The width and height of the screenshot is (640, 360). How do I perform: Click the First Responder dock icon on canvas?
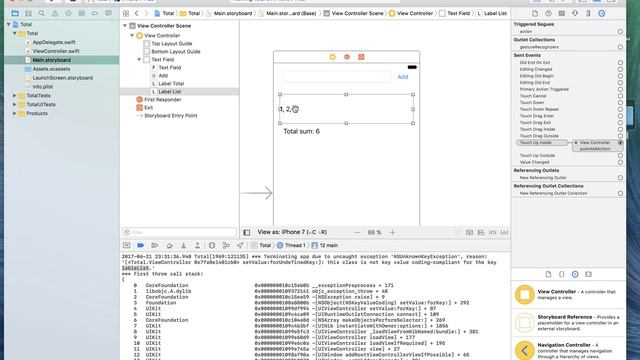tap(347, 57)
